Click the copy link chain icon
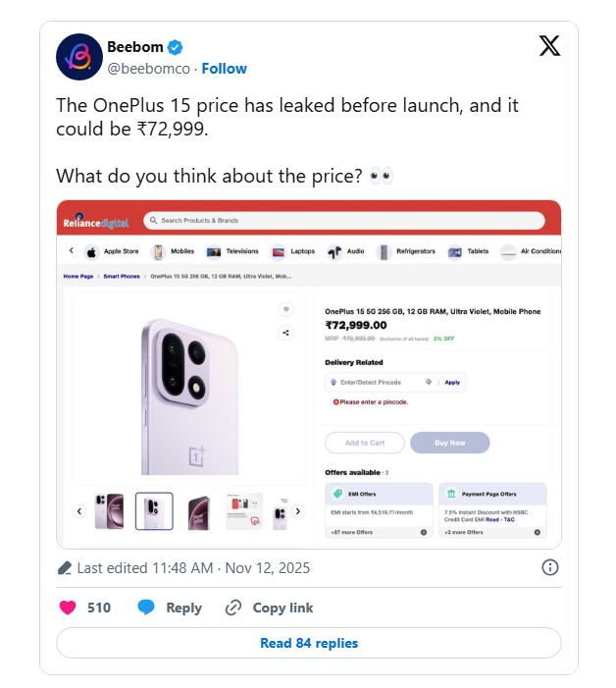 232,608
